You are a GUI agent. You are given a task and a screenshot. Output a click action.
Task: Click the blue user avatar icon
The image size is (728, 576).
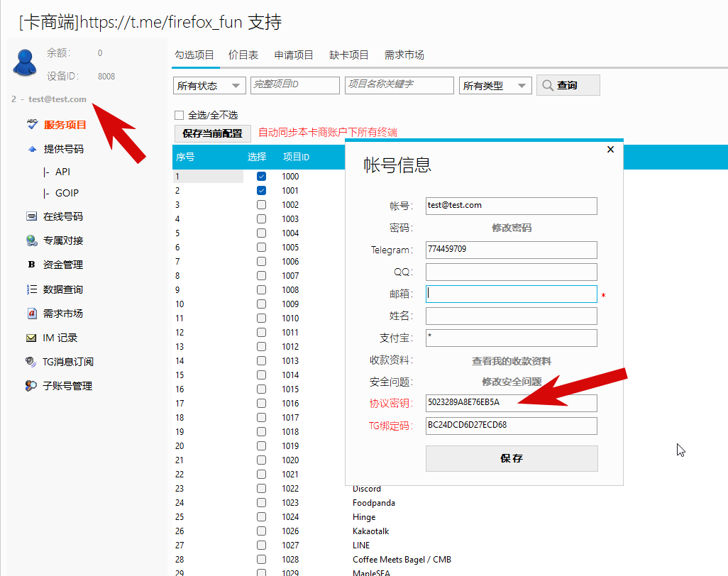tap(25, 62)
